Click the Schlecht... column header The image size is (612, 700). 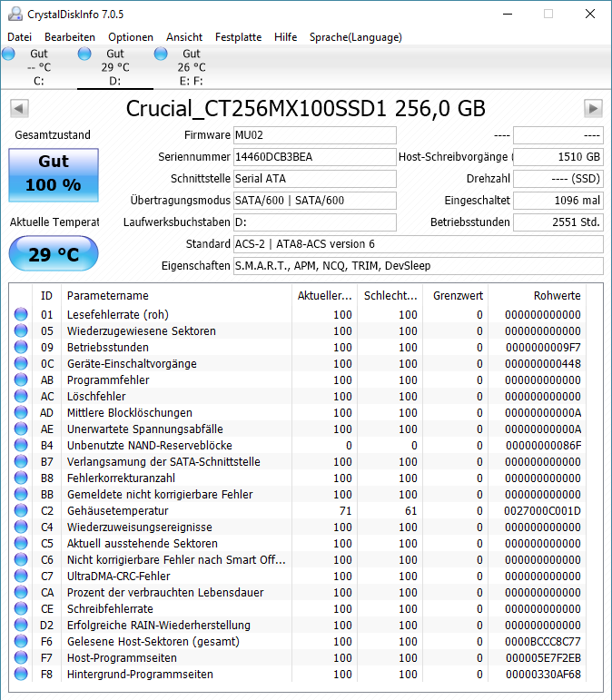(x=390, y=296)
